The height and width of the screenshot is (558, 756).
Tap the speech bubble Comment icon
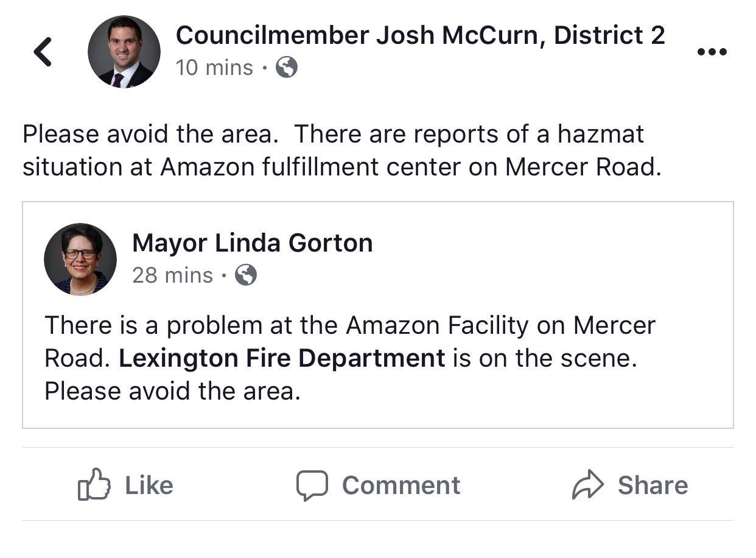312,486
